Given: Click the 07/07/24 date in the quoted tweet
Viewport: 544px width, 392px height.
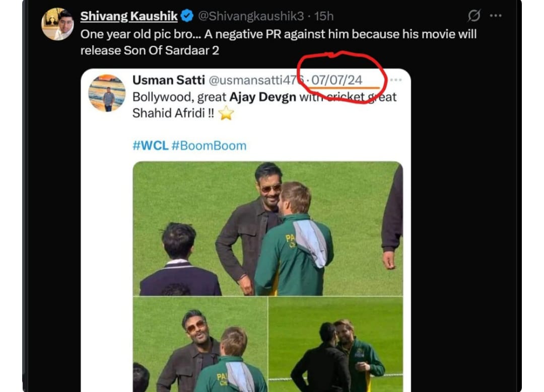Looking at the screenshot, I should point(337,80).
